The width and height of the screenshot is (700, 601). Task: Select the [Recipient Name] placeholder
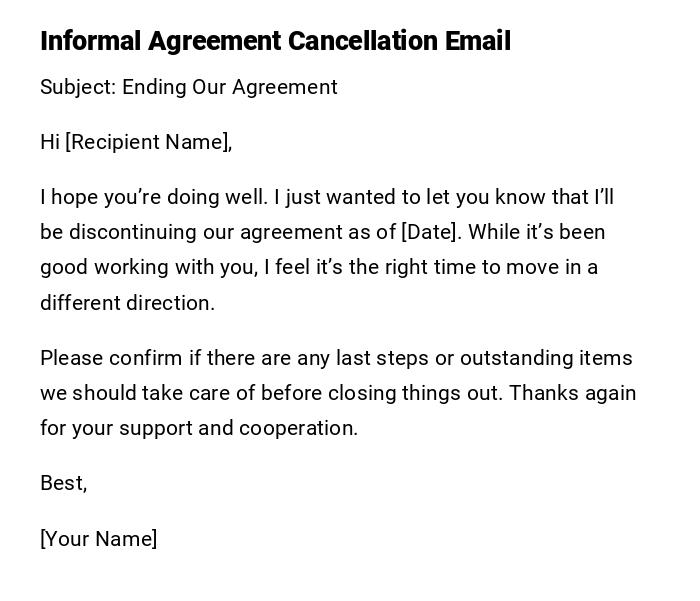(x=148, y=142)
